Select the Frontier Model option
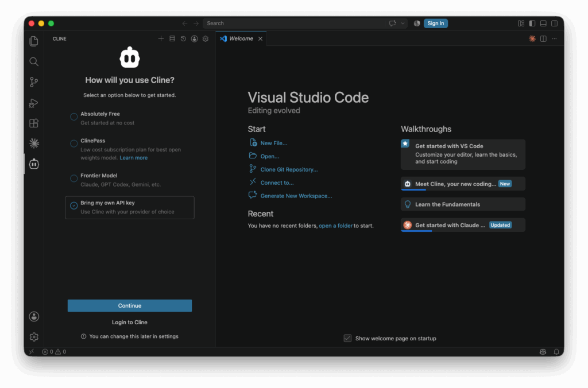 tap(130, 180)
